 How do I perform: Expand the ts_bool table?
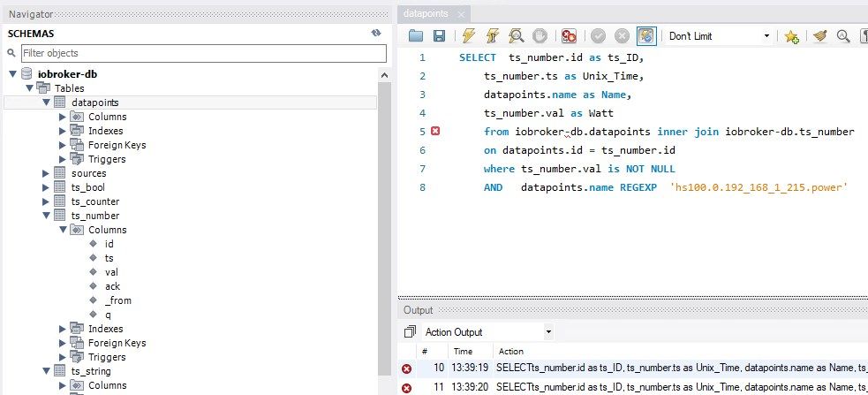[x=46, y=187]
